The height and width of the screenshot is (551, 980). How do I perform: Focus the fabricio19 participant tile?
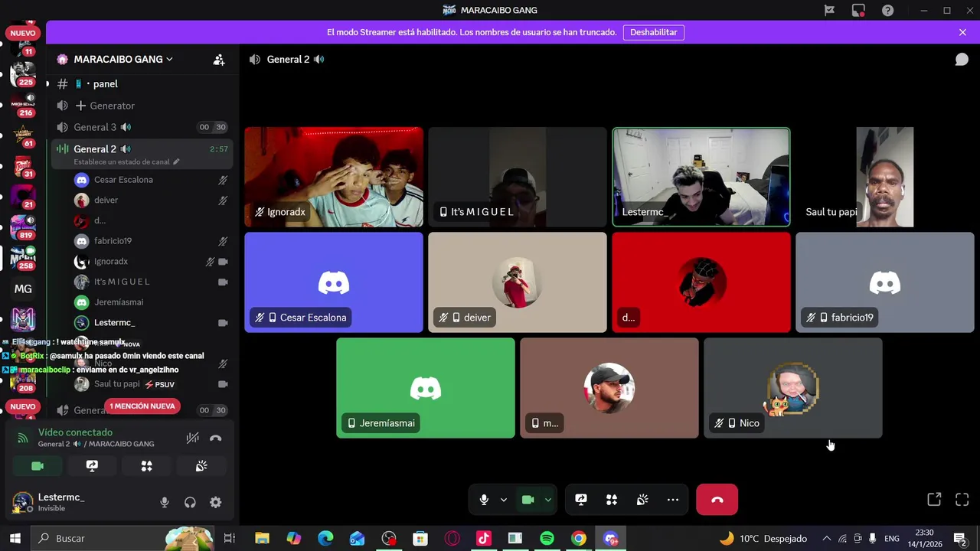pos(885,282)
